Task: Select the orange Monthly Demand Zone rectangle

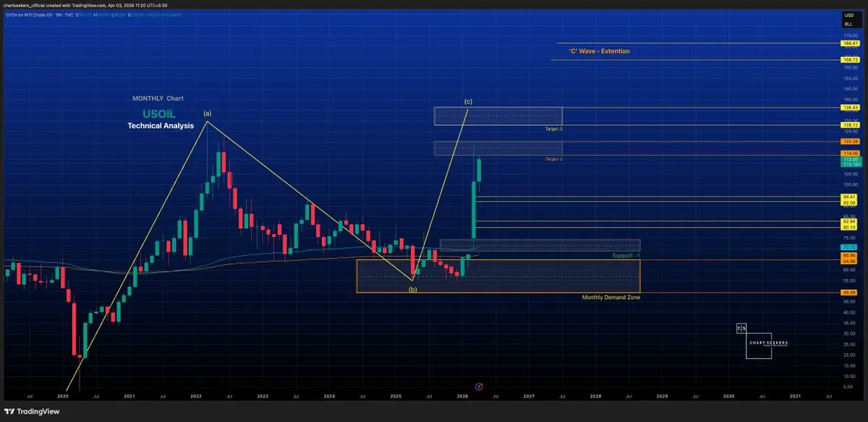Action: [x=498, y=276]
